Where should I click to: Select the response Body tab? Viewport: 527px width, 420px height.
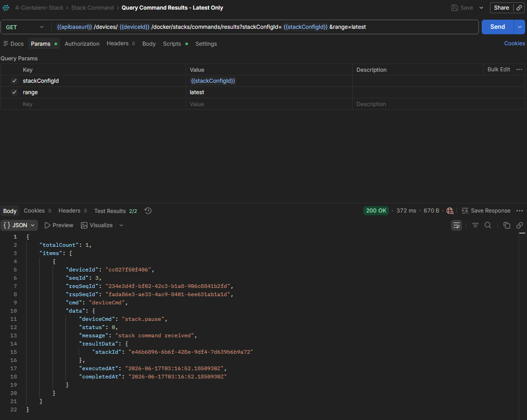(x=10, y=211)
